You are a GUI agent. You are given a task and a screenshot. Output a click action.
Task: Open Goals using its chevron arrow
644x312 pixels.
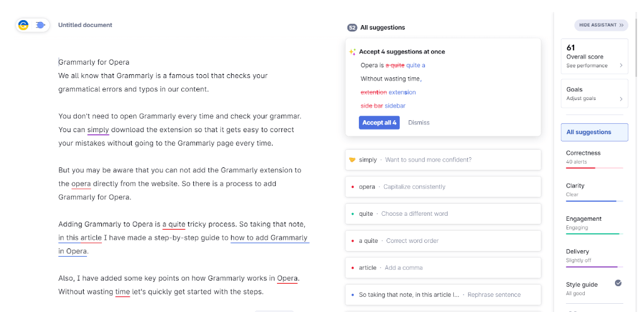click(x=621, y=99)
